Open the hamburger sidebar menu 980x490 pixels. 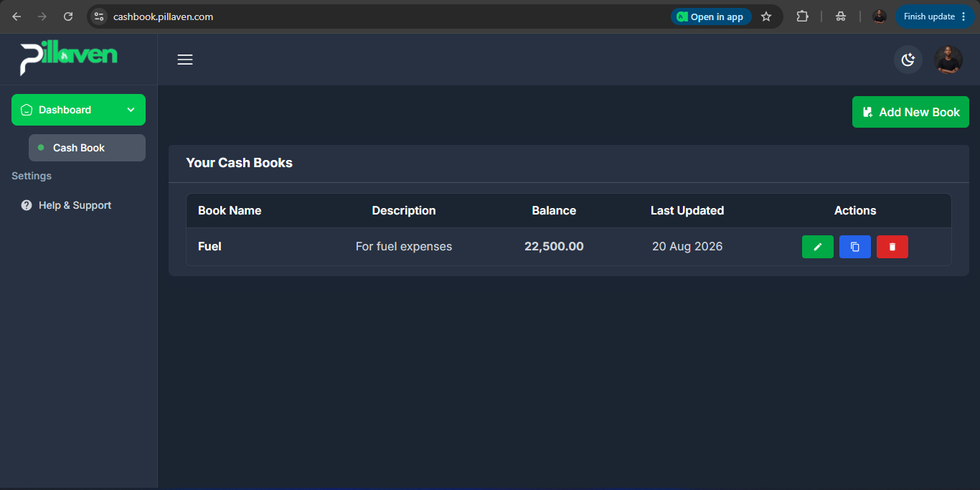(x=185, y=60)
